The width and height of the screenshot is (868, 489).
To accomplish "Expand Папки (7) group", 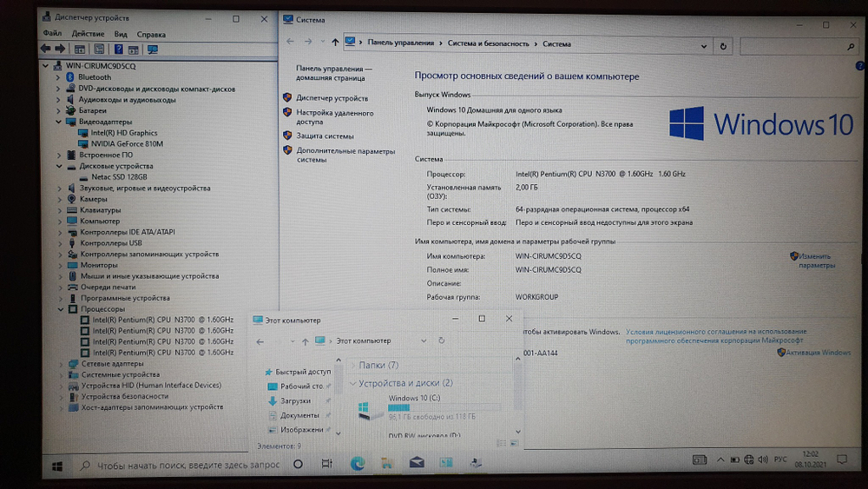I will (353, 366).
